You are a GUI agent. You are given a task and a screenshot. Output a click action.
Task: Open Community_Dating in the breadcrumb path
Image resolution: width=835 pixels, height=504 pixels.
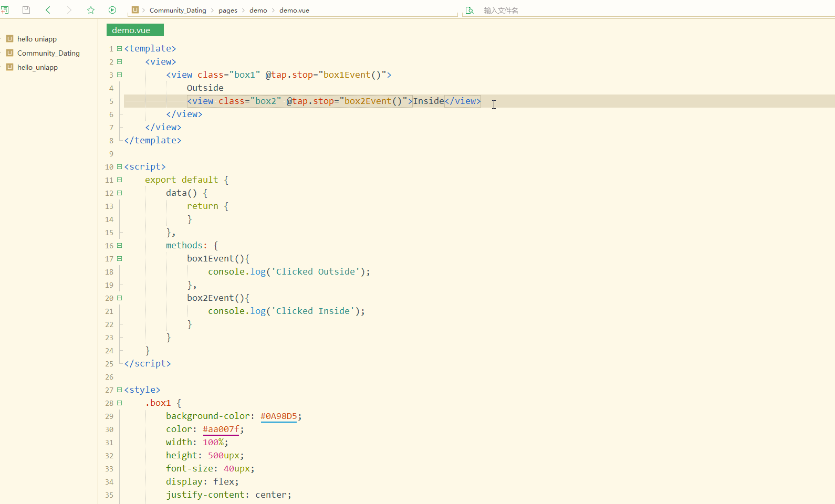pyautogui.click(x=178, y=10)
